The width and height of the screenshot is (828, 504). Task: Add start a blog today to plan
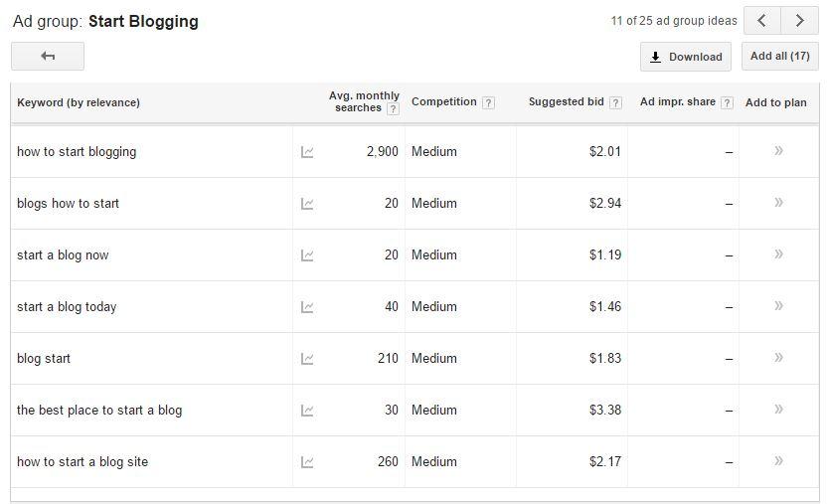point(778,306)
